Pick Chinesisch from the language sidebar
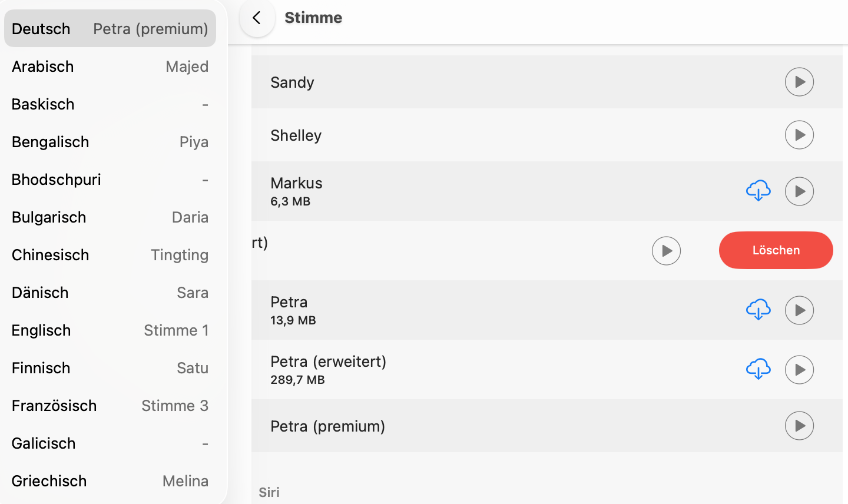 110,255
